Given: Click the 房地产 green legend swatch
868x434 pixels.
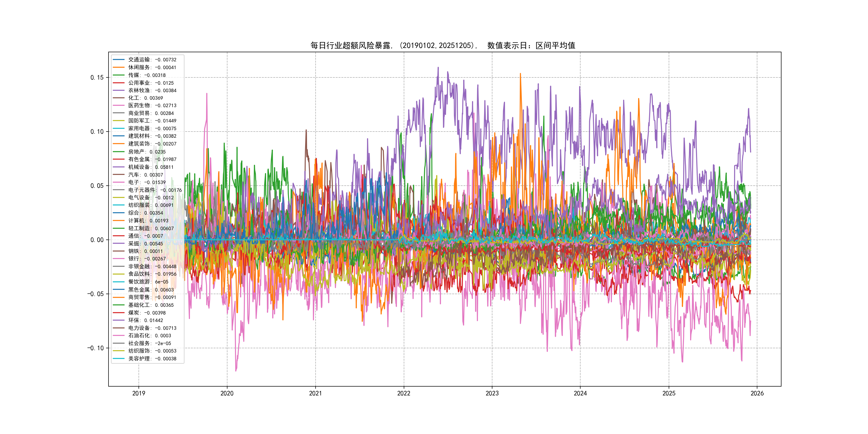Looking at the screenshot, I should tap(119, 152).
